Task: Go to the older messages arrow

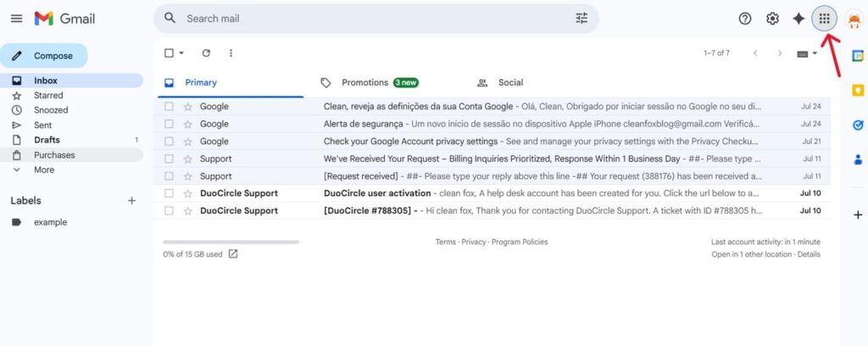Action: 780,53
